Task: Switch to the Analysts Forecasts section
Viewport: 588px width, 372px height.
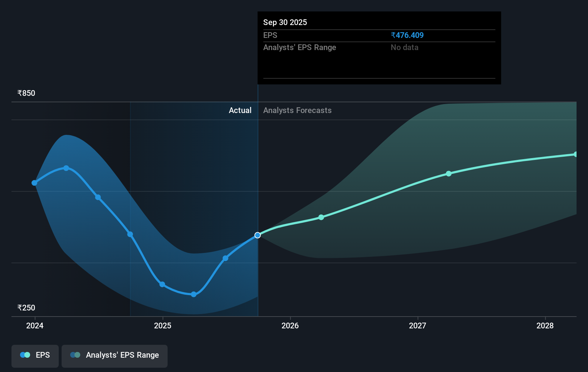Action: [297, 110]
